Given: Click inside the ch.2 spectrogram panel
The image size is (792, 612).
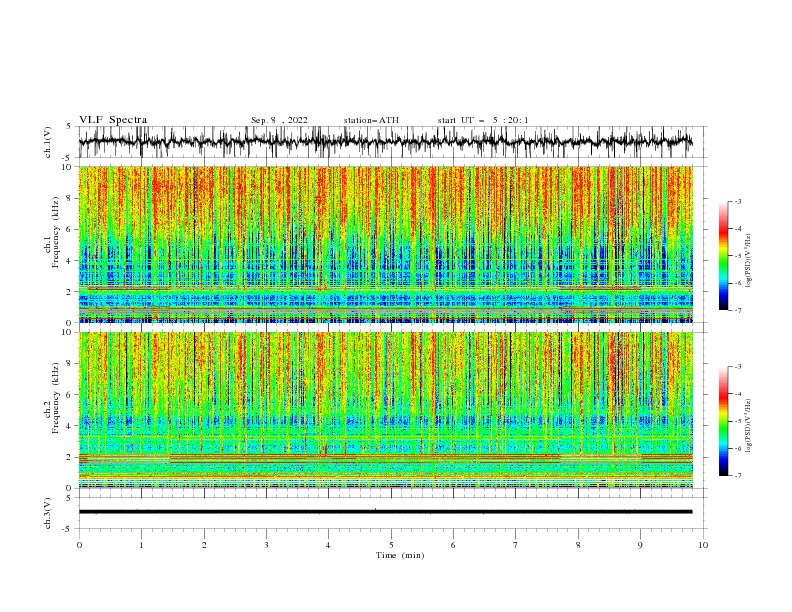Looking at the screenshot, I should [385, 410].
